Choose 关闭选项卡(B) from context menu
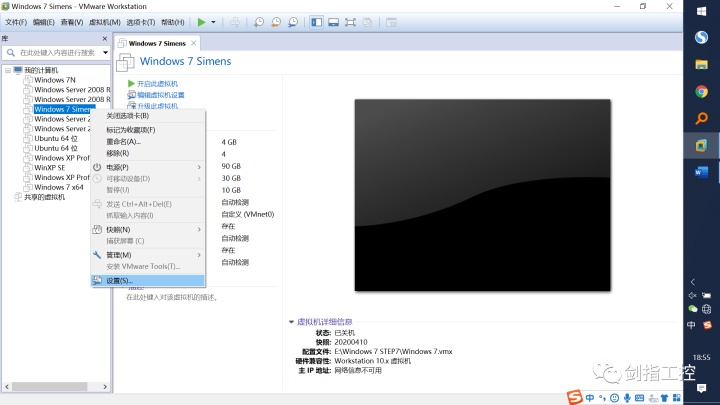Screen dimensions: 720x405 coord(148,116)
